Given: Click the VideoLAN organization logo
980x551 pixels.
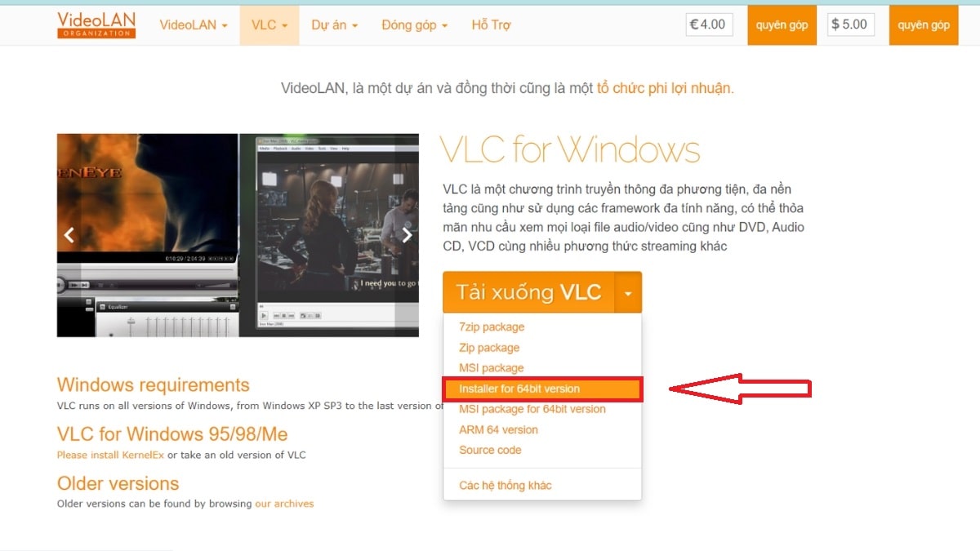Looking at the screenshot, I should tap(96, 24).
